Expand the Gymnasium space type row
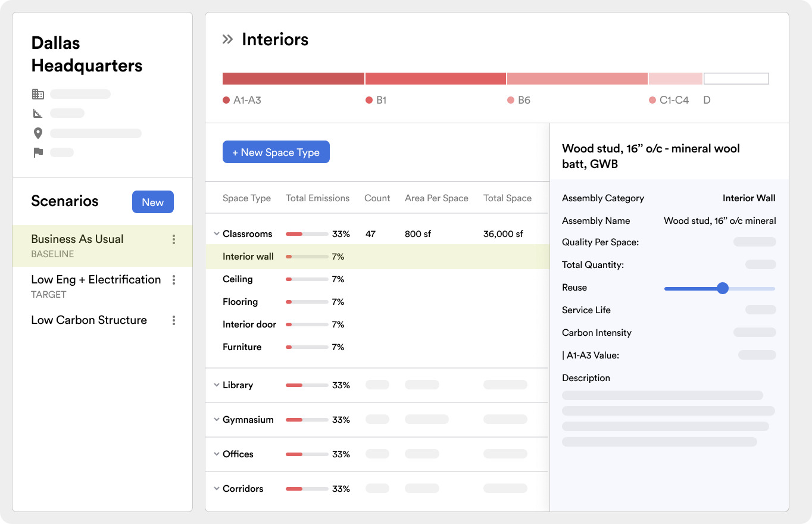This screenshot has width=812, height=524. click(216, 420)
